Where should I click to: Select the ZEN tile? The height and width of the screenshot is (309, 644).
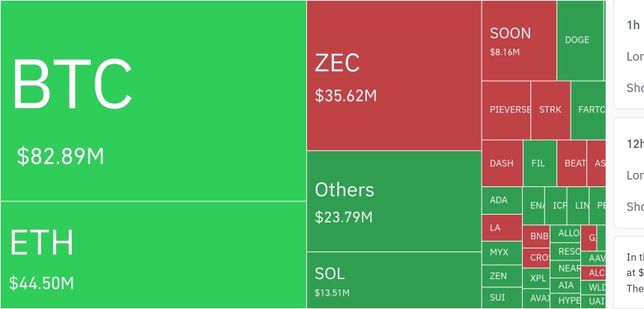coord(500,276)
